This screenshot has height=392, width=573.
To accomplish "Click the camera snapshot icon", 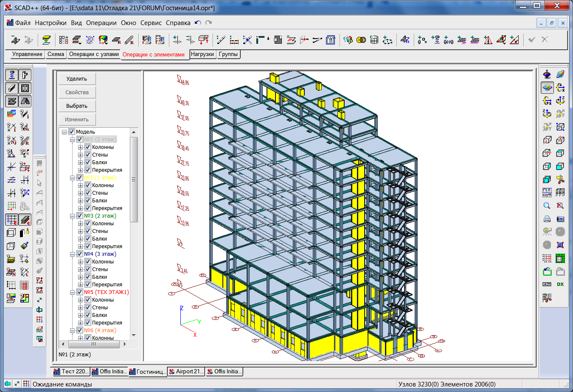I will coord(560,219).
